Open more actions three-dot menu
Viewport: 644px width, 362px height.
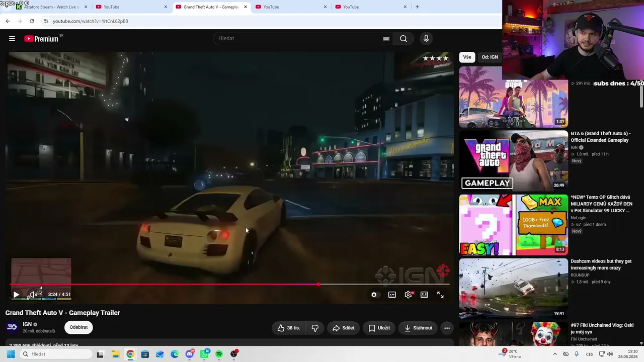[x=447, y=328]
